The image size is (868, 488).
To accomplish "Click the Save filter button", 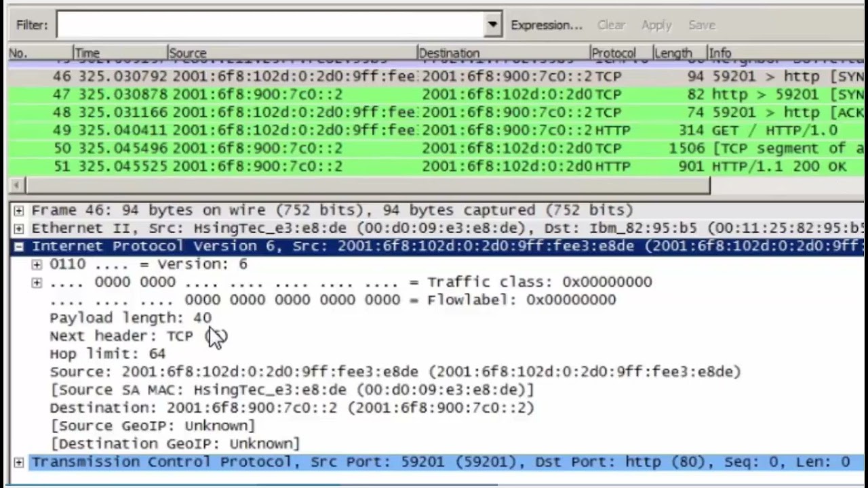I will [x=701, y=25].
